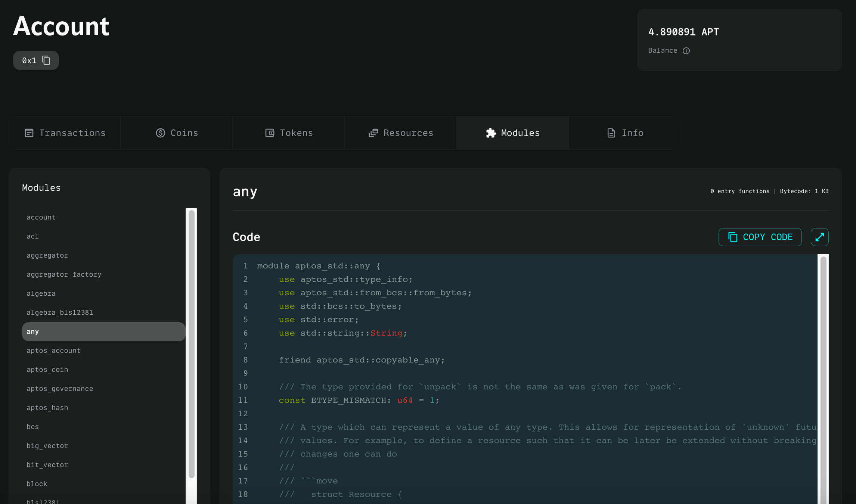Image resolution: width=856 pixels, height=504 pixels.
Task: Select the aptos_account module
Action: pos(53,351)
